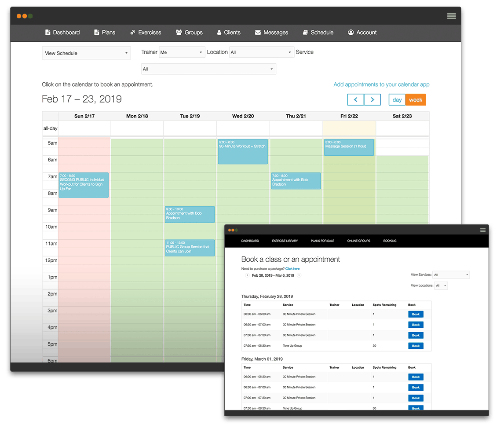Go to previous week with left arrow
The width and height of the screenshot is (504, 432).
[355, 100]
